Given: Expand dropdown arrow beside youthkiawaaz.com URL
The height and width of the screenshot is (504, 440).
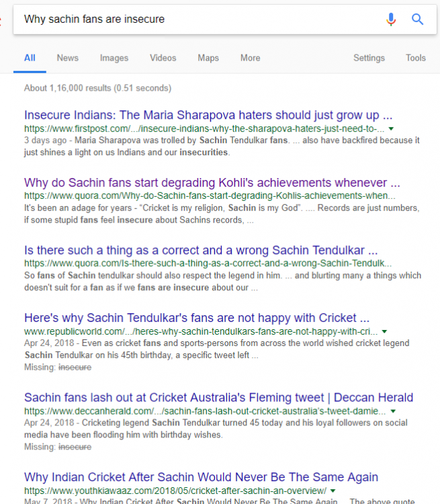Looking at the screenshot, I should (333, 491).
